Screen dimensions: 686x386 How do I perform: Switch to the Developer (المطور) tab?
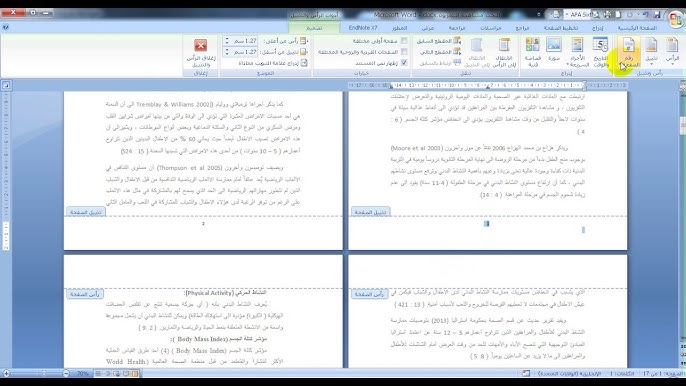pyautogui.click(x=399, y=28)
